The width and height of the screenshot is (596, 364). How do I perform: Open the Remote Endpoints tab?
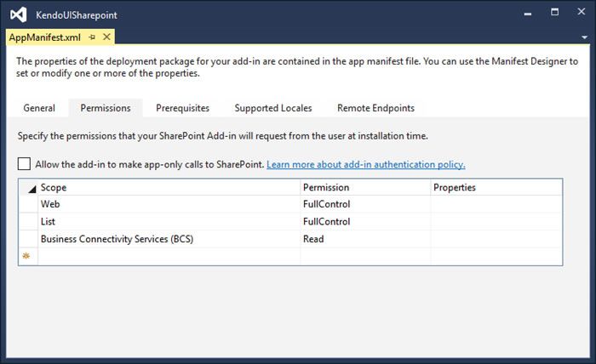click(x=375, y=108)
